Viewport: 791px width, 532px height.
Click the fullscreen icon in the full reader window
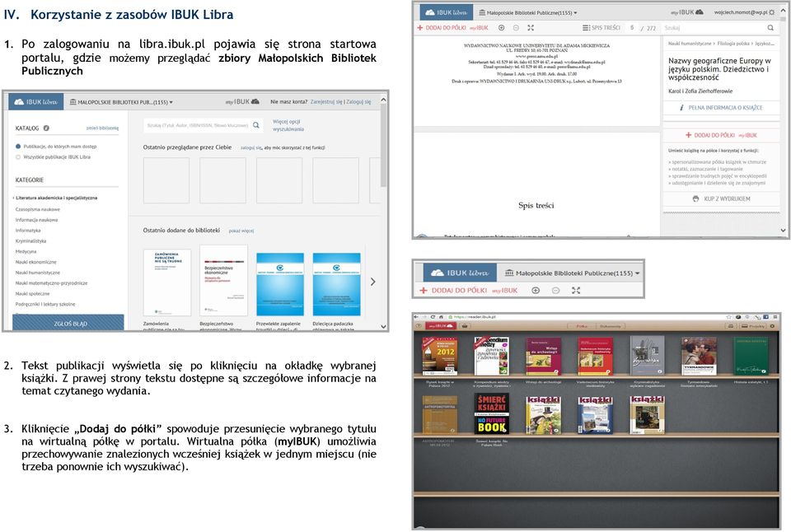[530, 28]
